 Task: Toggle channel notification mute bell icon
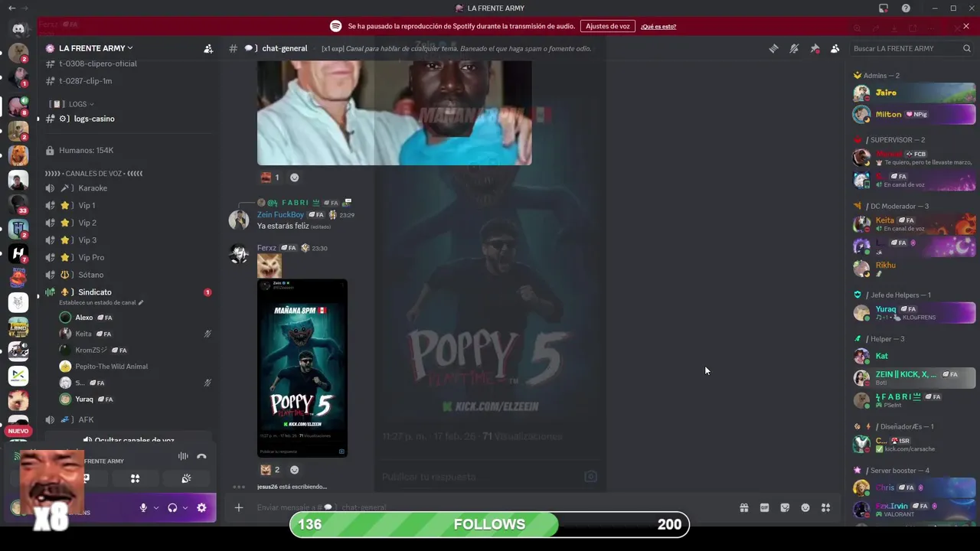(x=794, y=48)
